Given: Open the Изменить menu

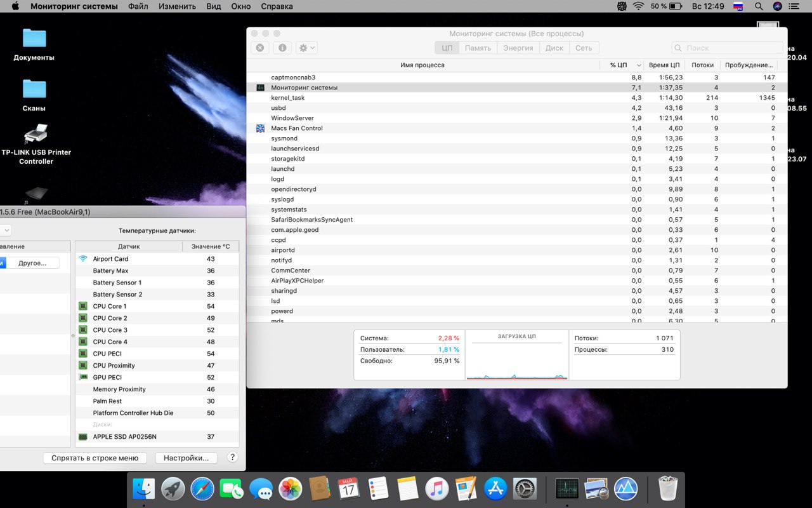Looking at the screenshot, I should [x=177, y=6].
